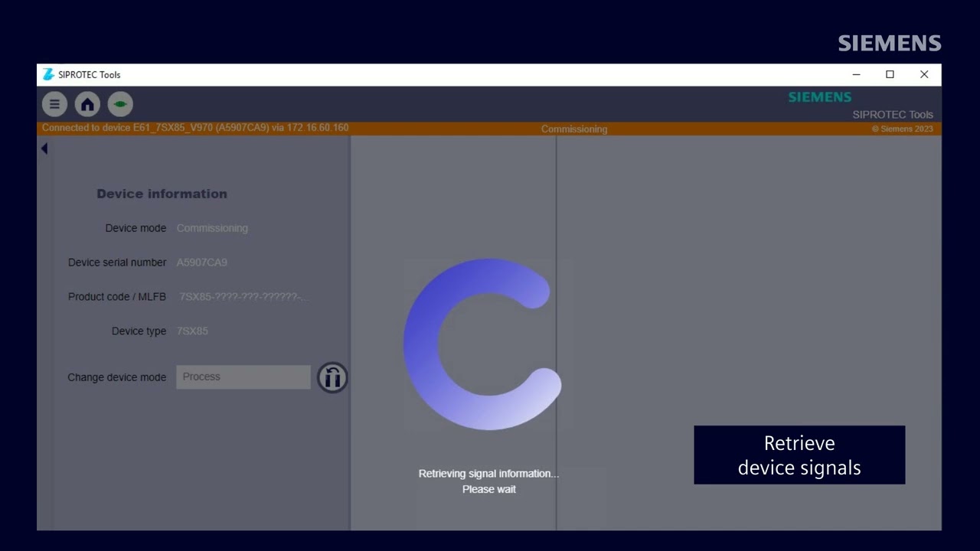
Task: Click the Device mode value Commissioning
Action: pyautogui.click(x=212, y=228)
